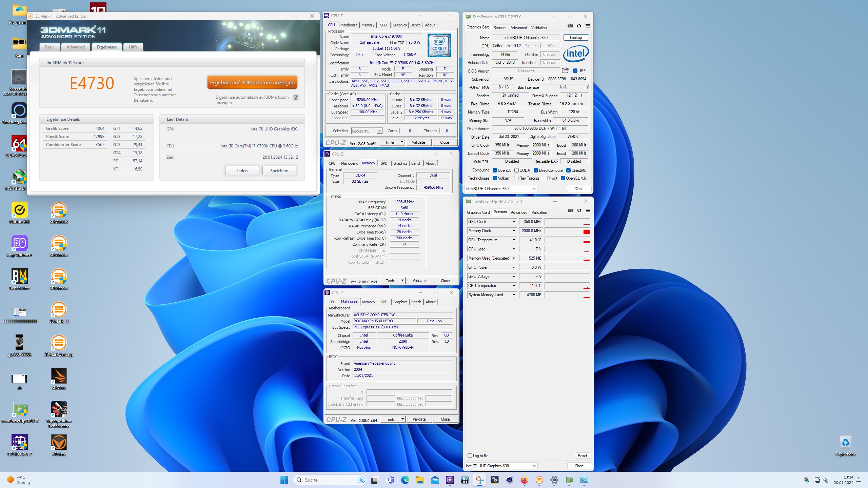This screenshot has width=868, height=488.
Task: Switch to the Hilfe tab in 3DMark 11
Action: [133, 47]
